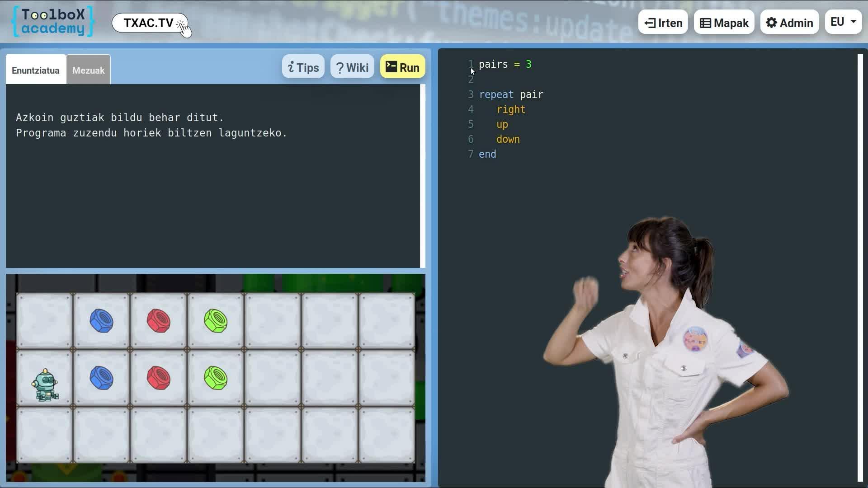Screen dimensions: 868x488
Task: Click the Irten exit button
Action: click(663, 23)
